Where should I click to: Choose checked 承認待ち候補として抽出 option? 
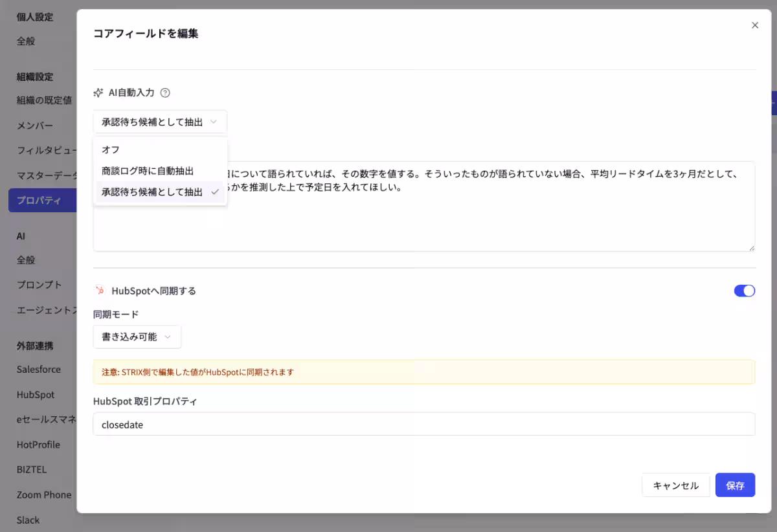160,192
